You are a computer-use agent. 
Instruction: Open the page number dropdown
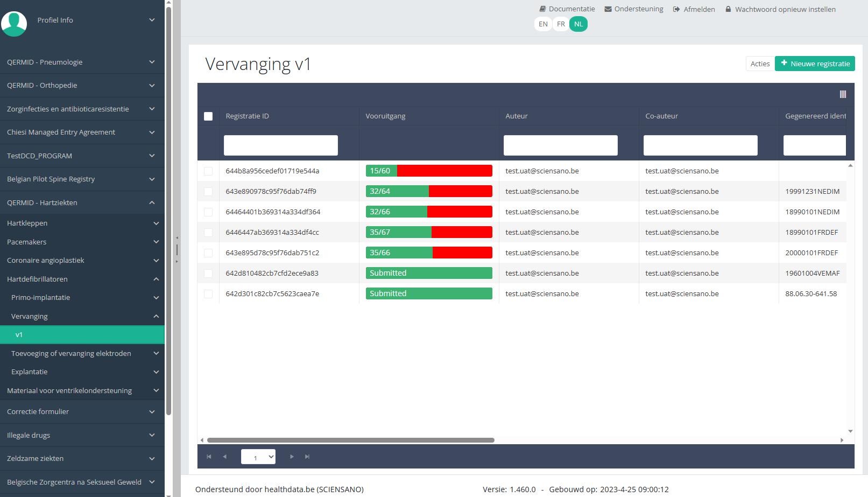coord(258,457)
